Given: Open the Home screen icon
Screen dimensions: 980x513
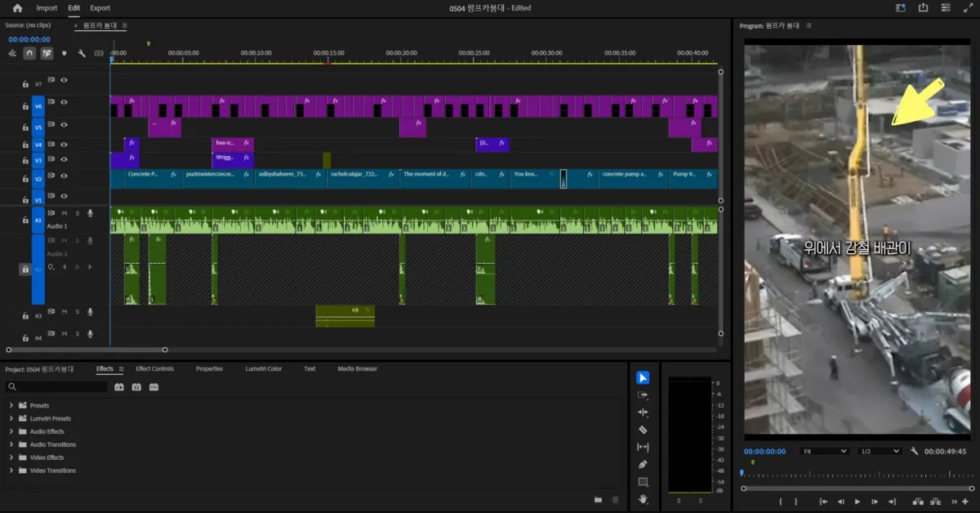Looking at the screenshot, I should pyautogui.click(x=17, y=8).
